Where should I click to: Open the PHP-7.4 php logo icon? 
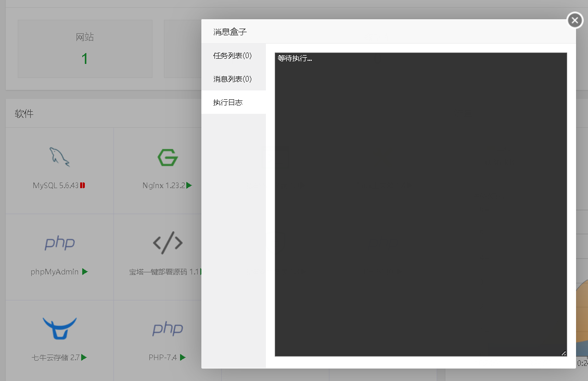168,329
